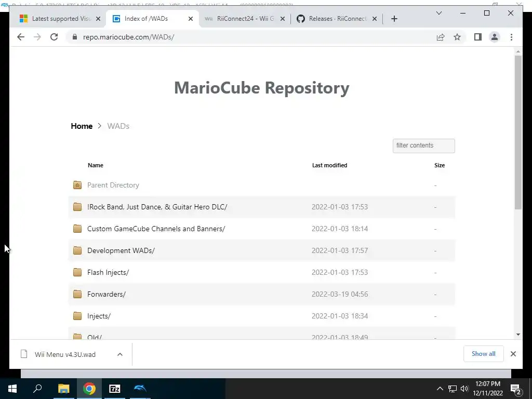Viewport: 532px width, 399px height.
Task: Click the Development WADs folder icon
Action: [77, 250]
